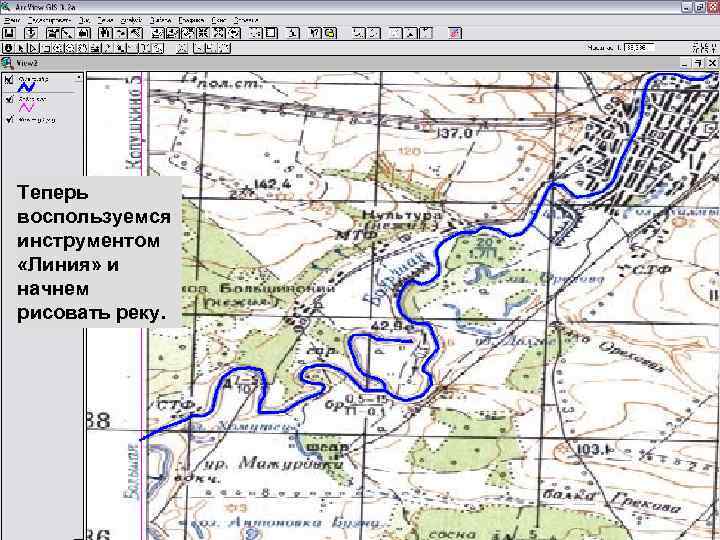Viewport: 720px width, 540px height.
Task: Click the blue line legend symbol
Action: 27,87
